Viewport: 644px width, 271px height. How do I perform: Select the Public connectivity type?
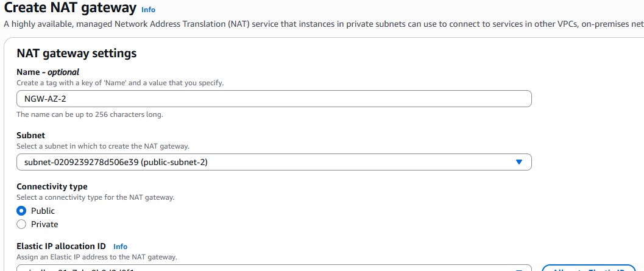coord(22,211)
